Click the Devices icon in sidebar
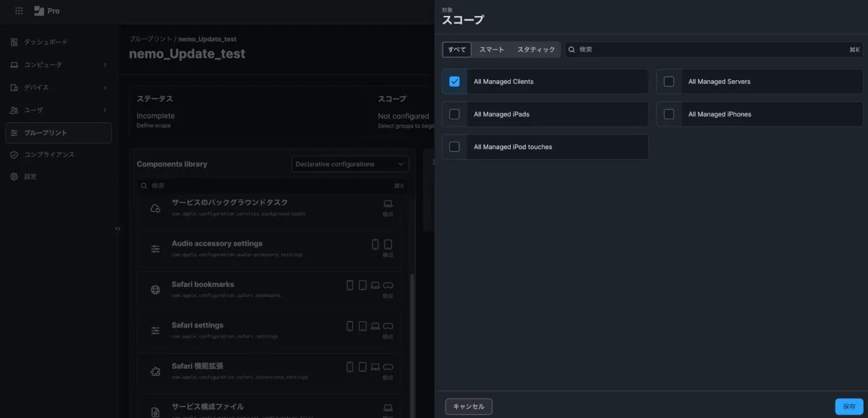The width and height of the screenshot is (868, 418). [x=14, y=88]
